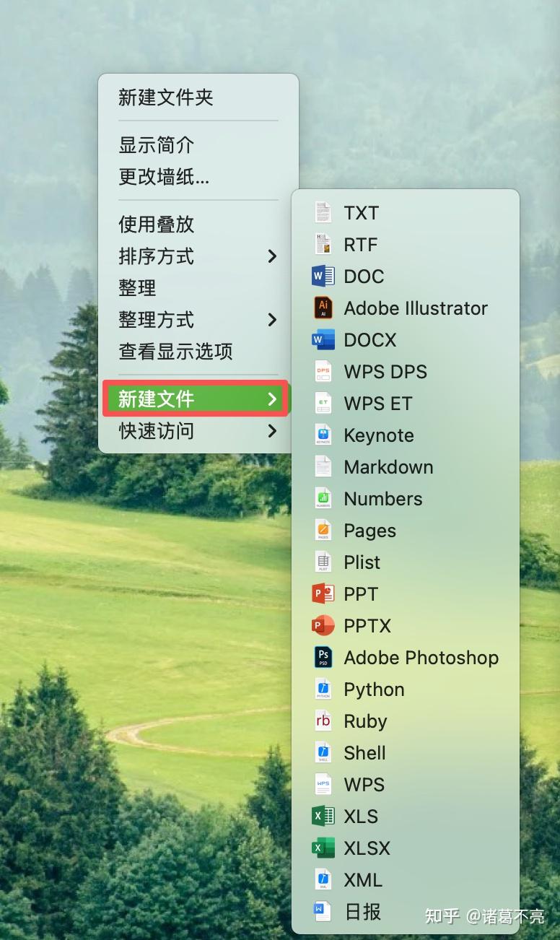
Task: Click the Photoshop PSD icon
Action: click(323, 658)
